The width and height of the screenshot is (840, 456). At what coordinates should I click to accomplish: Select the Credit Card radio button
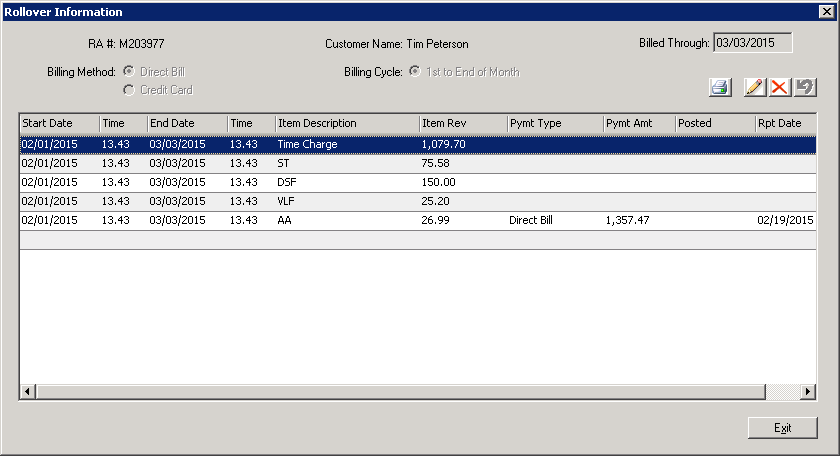pyautogui.click(x=129, y=90)
